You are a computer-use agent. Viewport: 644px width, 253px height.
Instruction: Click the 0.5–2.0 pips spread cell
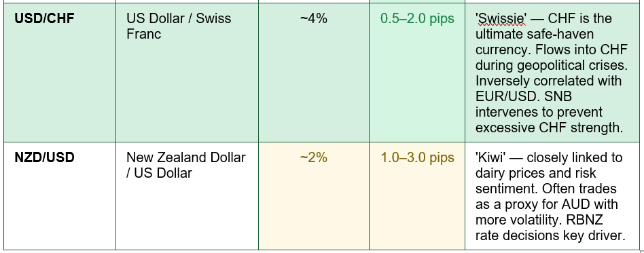[417, 73]
